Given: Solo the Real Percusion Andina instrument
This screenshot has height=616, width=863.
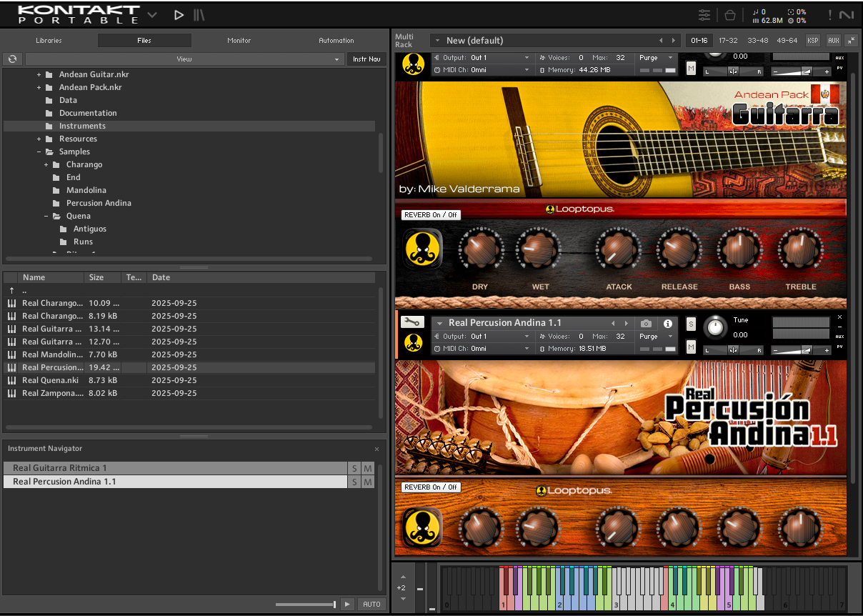Looking at the screenshot, I should (x=691, y=324).
